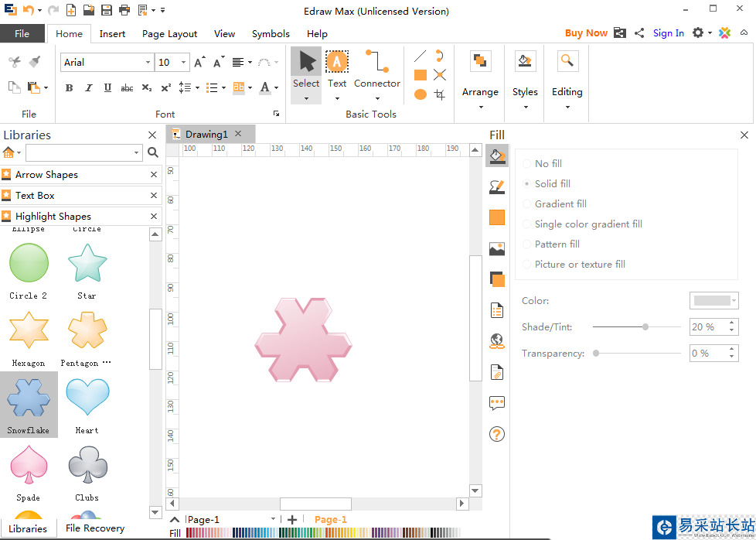The height and width of the screenshot is (540, 756).
Task: Click the Save floppy disk icon
Action: coord(107,9)
